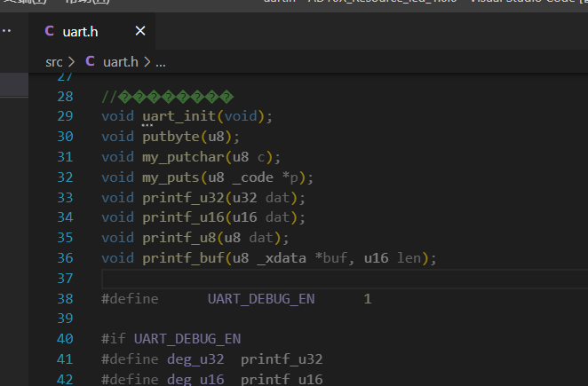Select the uart.h editor tab
Viewport: 588px width, 386px height.
click(x=91, y=31)
